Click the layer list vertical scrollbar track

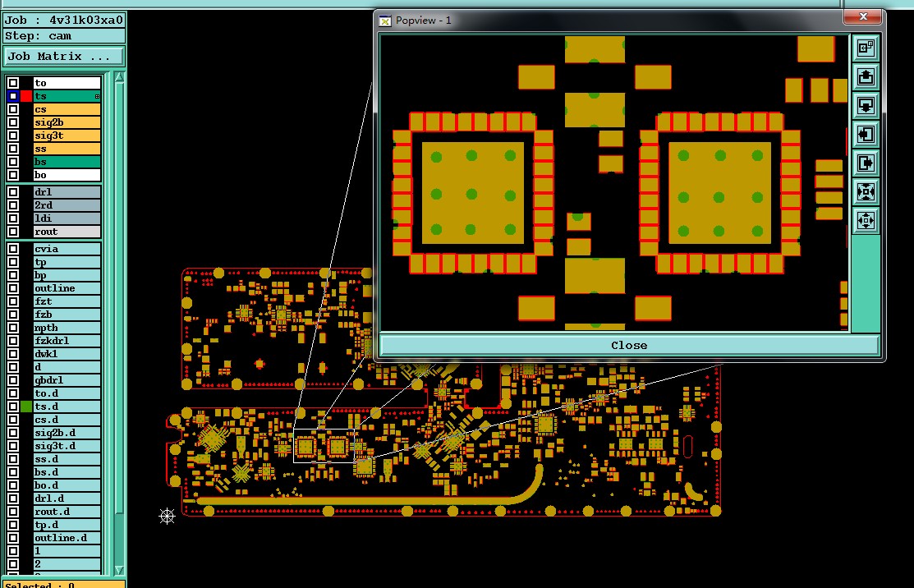click(120, 324)
